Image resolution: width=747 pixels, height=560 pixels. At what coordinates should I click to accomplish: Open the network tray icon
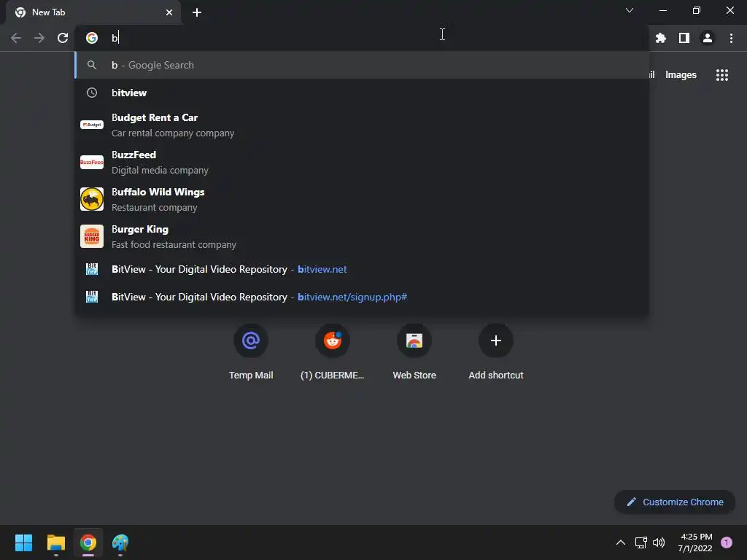click(640, 542)
